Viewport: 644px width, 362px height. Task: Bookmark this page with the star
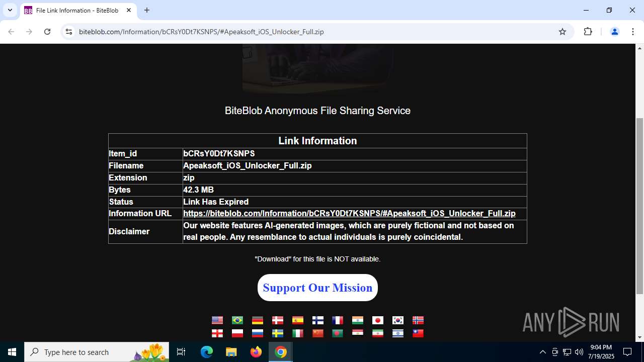click(562, 32)
